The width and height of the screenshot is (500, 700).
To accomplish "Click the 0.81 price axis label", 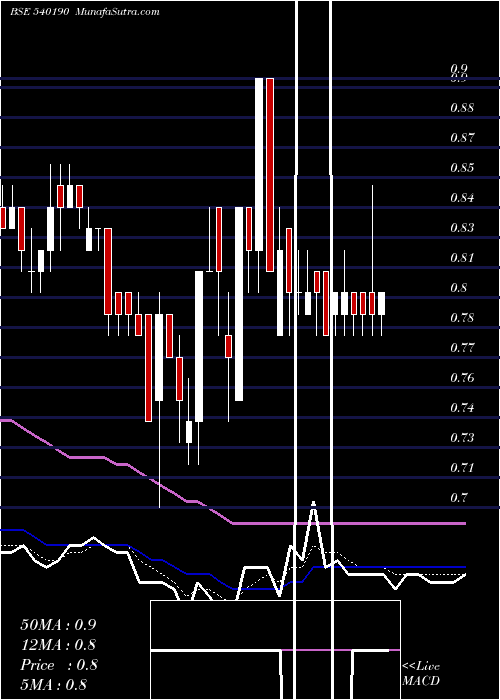I will pos(462,258).
